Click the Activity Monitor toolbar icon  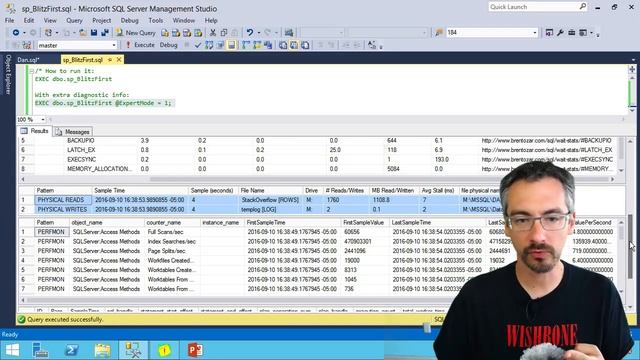[289, 33]
